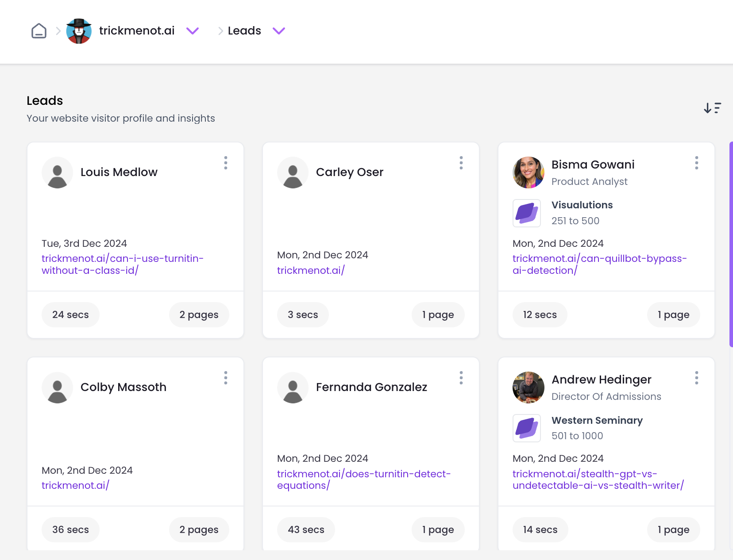Click Louis Medlow's avatar placeholder
733x560 pixels.
coord(57,173)
